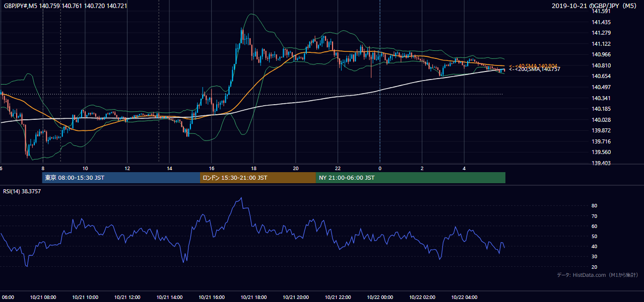Click the orange 40 SMA 140.804 label

point(533,66)
